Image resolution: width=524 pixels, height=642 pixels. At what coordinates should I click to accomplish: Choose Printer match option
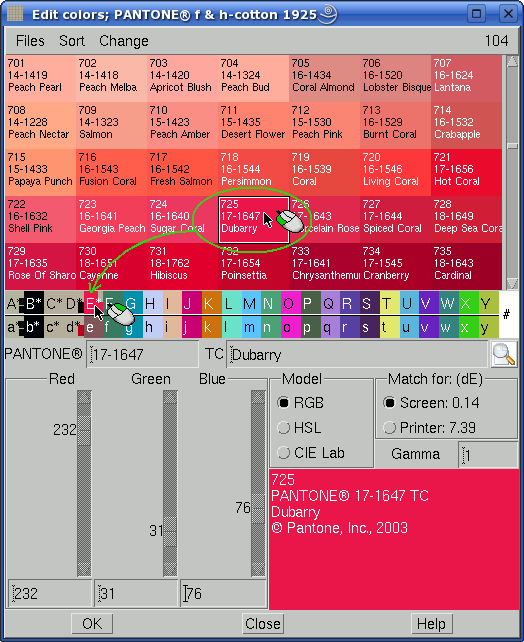tap(430, 428)
